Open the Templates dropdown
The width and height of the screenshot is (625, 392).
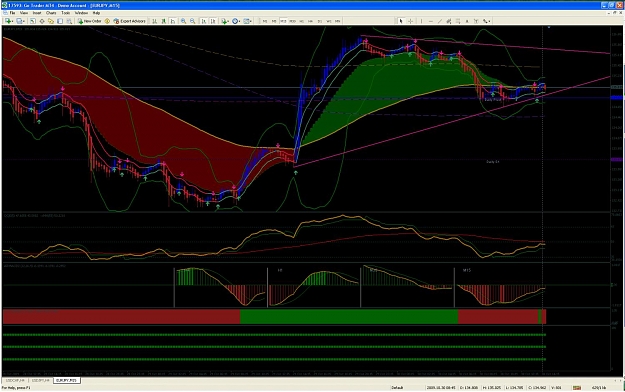[248, 21]
